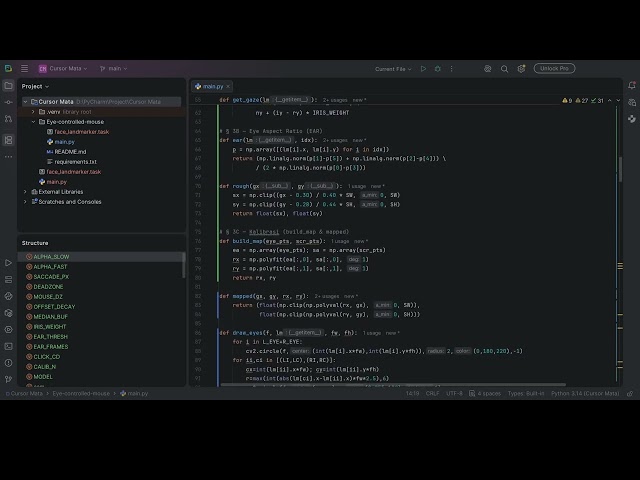
Task: Start debugging with the bug icon
Action: click(x=438, y=69)
